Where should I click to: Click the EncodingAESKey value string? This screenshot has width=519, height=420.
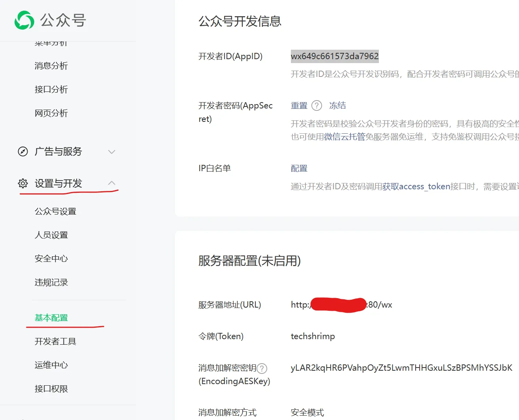(x=401, y=368)
